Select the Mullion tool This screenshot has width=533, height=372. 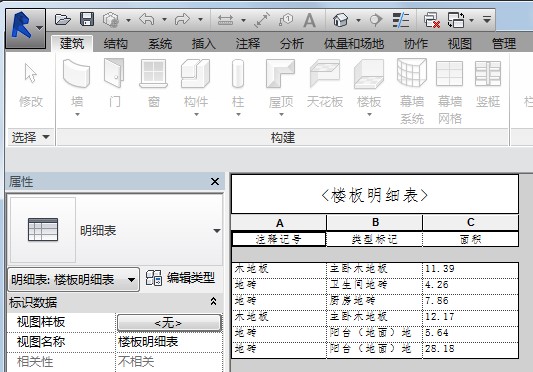pos(488,83)
